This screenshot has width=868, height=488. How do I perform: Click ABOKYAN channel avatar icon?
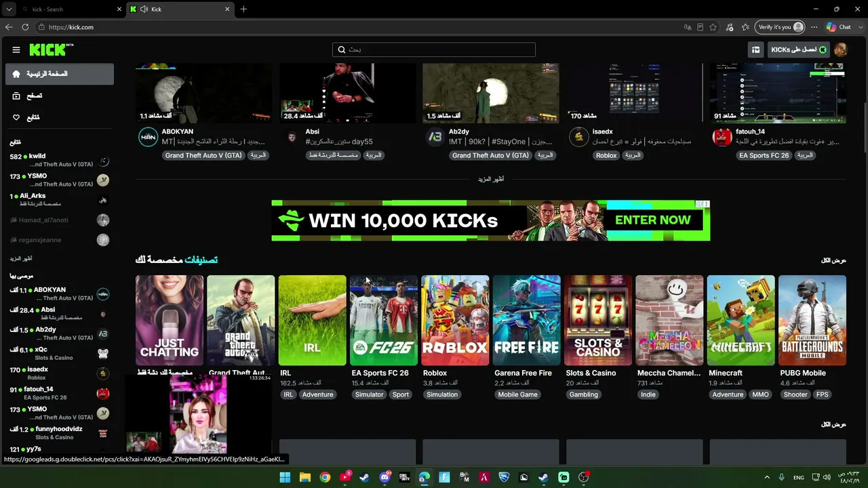(148, 137)
